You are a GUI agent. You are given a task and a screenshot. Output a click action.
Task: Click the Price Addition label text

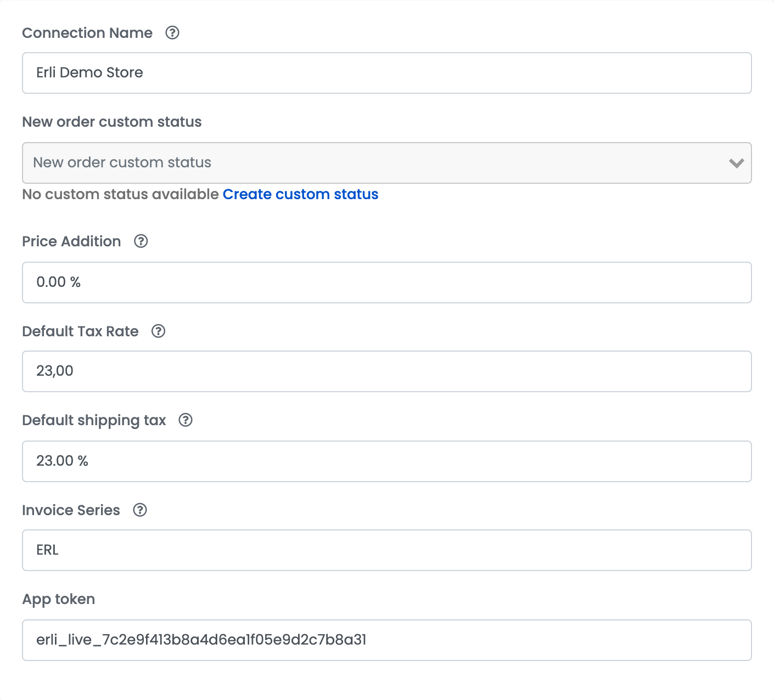pos(71,241)
